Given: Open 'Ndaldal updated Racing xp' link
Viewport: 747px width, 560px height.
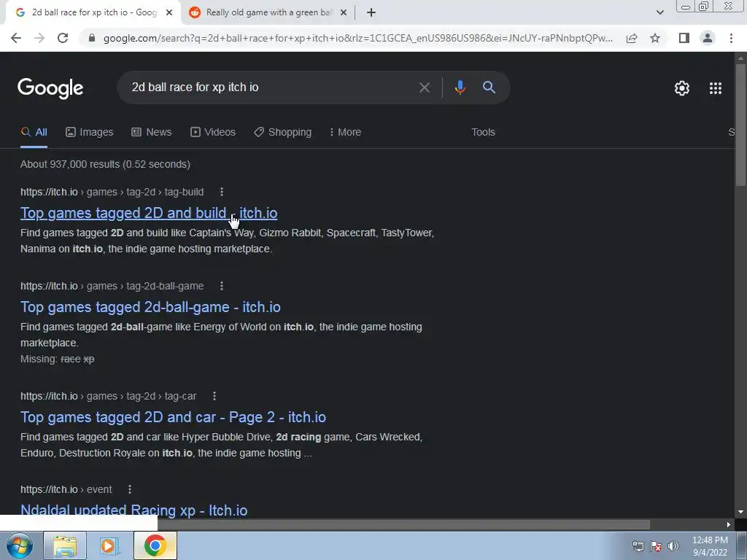Looking at the screenshot, I should coord(134,510).
